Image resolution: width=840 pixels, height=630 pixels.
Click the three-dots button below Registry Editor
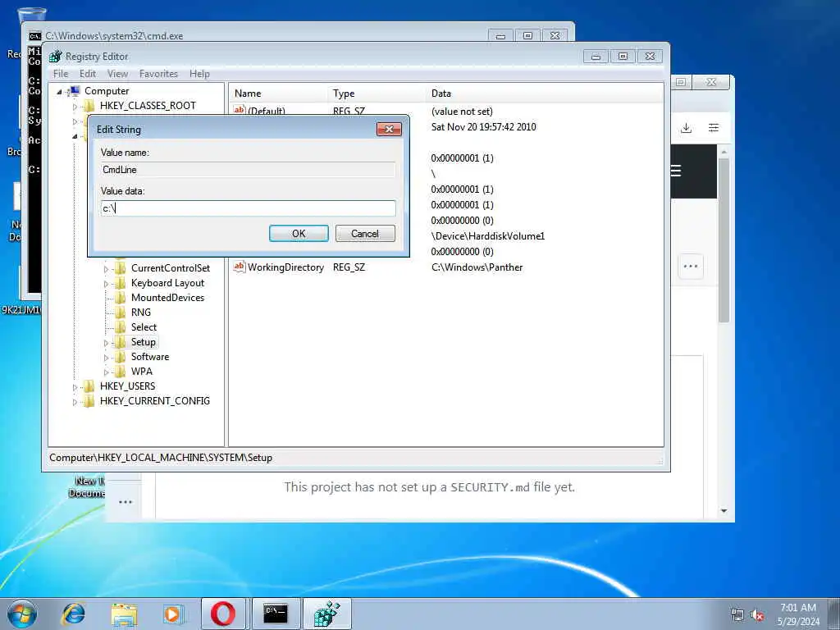tap(126, 502)
